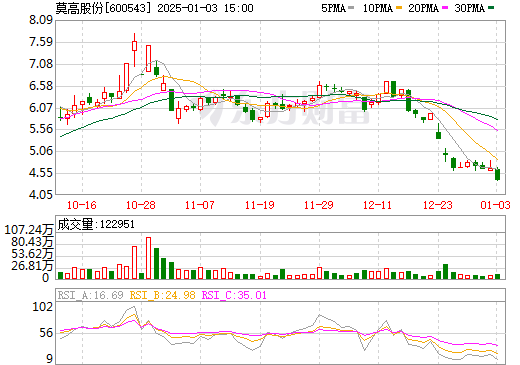The image size is (520, 365).
Task: Click the 20PMA magenta legend swatch
Action: click(x=445, y=8)
